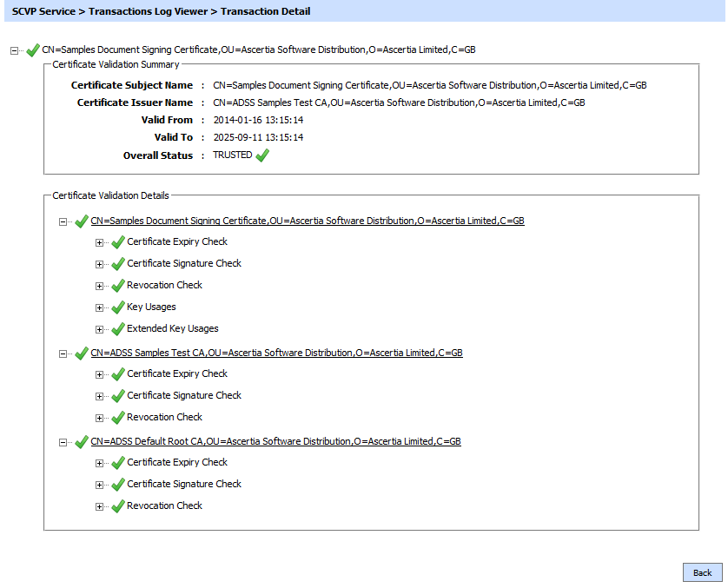
Task: Collapse the top-level certificate tree node
Action: (x=13, y=50)
